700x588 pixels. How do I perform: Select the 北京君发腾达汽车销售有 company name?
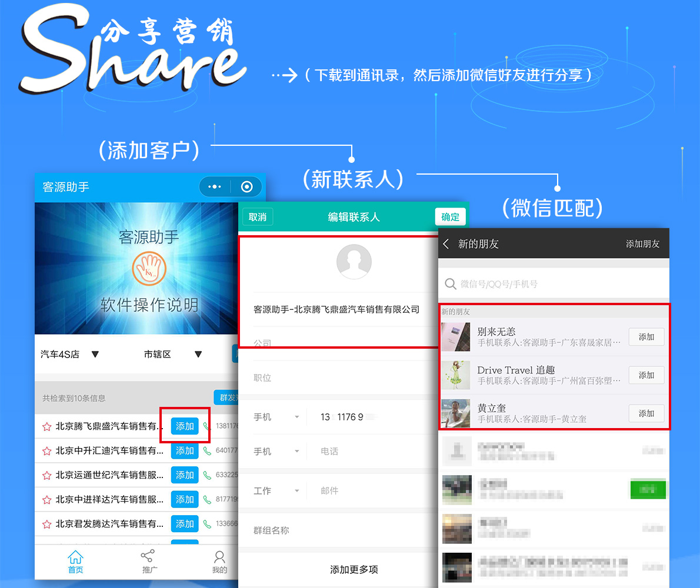tap(109, 524)
